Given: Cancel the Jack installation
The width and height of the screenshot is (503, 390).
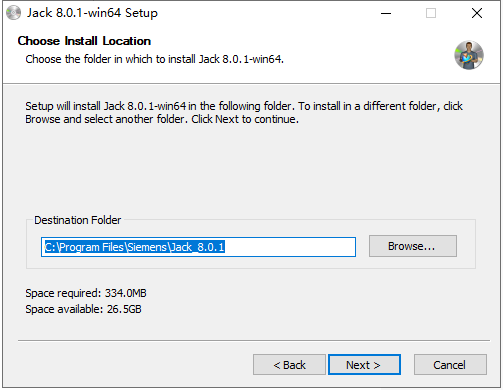Looking at the screenshot, I should pos(450,365).
